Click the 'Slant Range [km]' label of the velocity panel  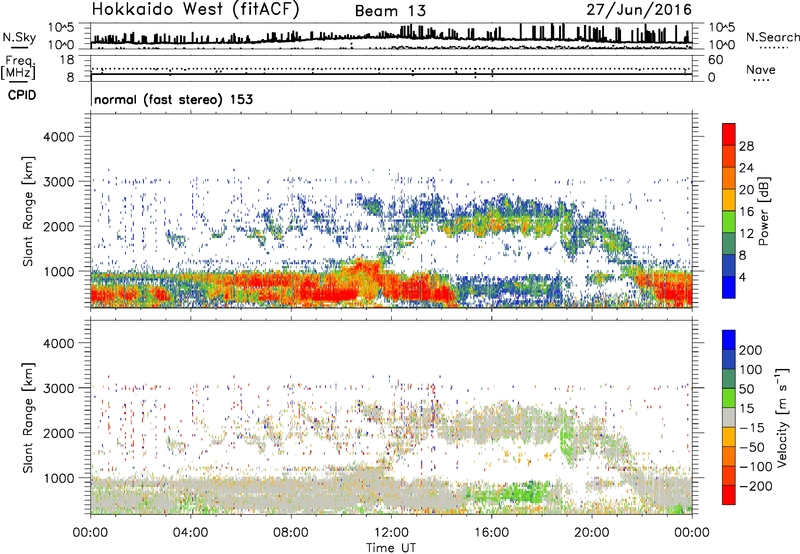[x=28, y=418]
